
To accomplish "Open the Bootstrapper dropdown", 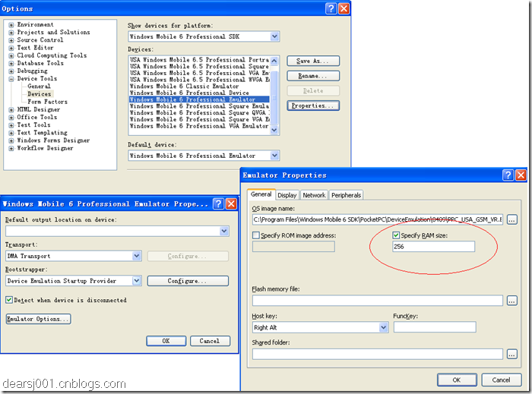I will [x=137, y=281].
